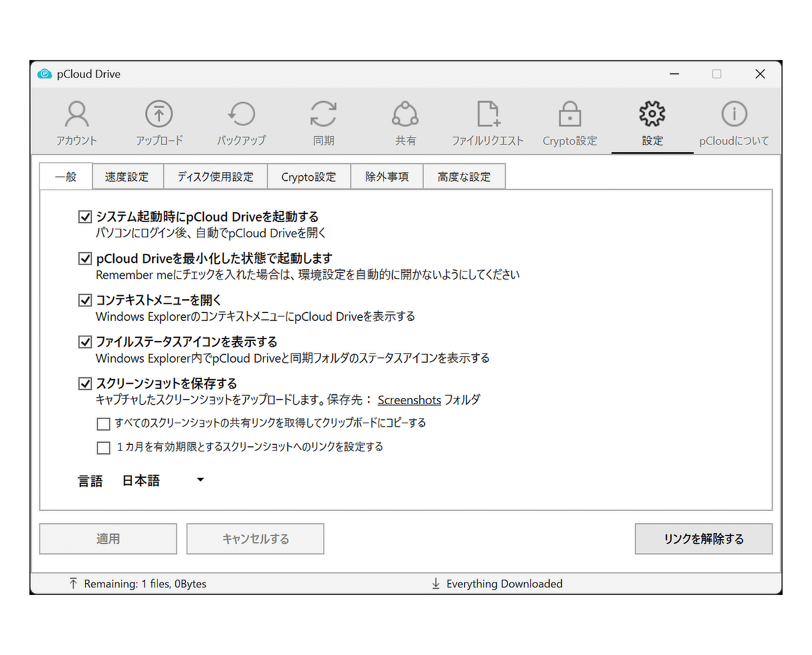Select the 設定 gear icon
The image size is (812, 655).
pyautogui.click(x=652, y=114)
